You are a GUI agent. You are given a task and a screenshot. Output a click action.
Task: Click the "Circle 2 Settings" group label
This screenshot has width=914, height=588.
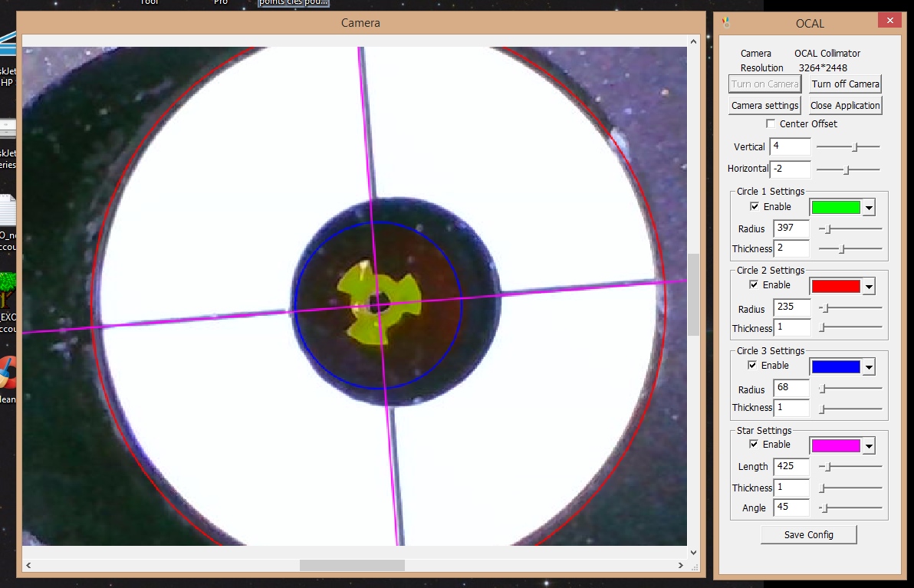pos(770,270)
